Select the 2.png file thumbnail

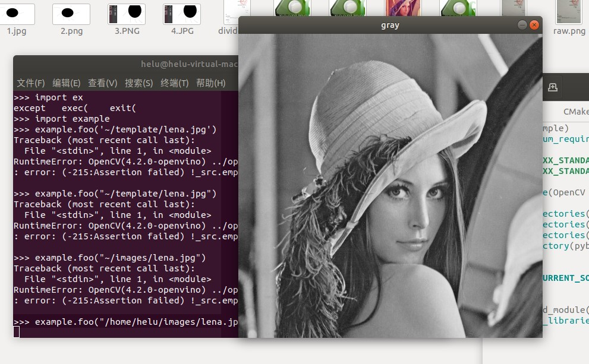[71, 14]
